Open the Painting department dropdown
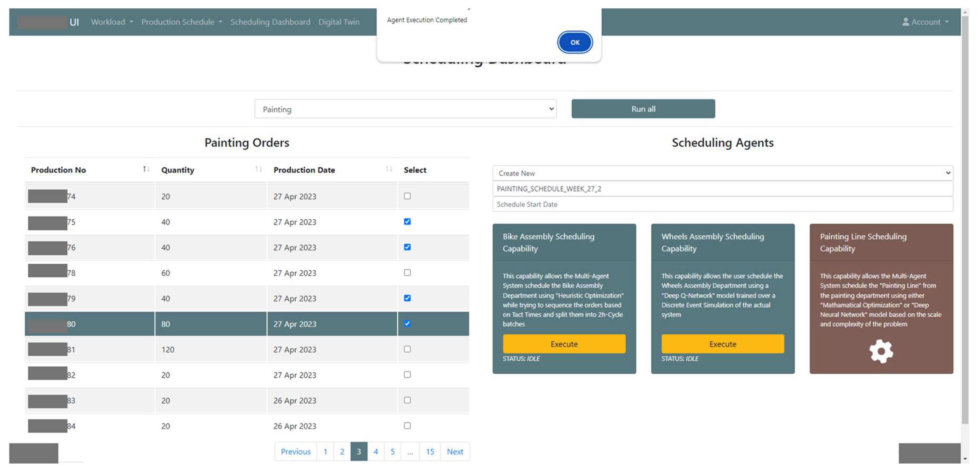The image size is (980, 472). click(405, 109)
